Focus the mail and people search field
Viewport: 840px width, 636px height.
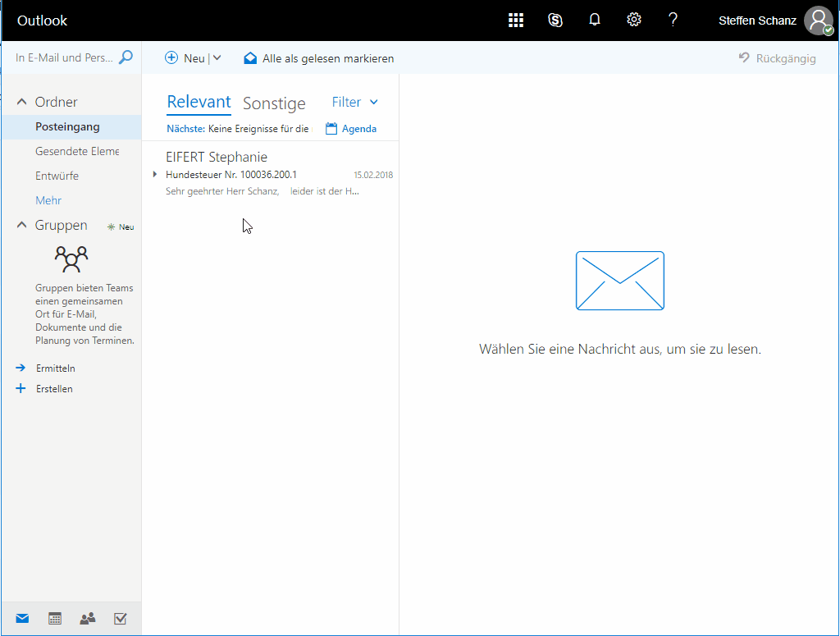point(64,57)
